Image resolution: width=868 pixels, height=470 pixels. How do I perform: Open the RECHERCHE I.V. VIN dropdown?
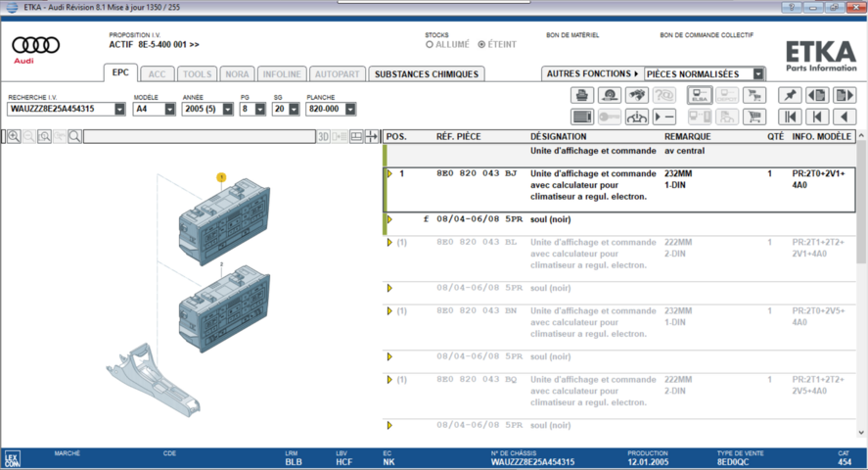coord(119,109)
